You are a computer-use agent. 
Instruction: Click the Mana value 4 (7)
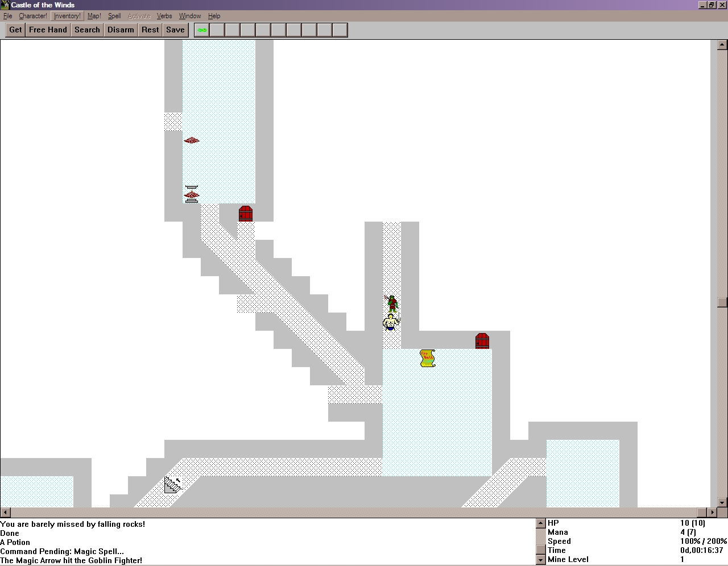pyautogui.click(x=690, y=532)
